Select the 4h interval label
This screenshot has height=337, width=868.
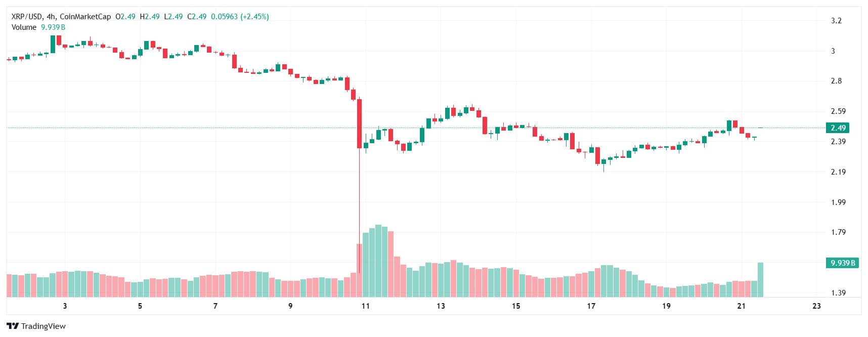coord(51,17)
